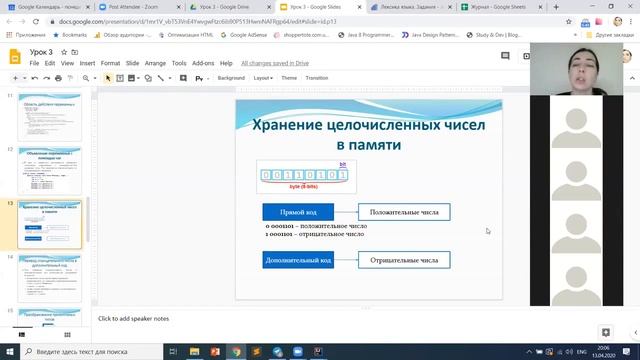
Task: Select the line tool
Action: point(161,78)
